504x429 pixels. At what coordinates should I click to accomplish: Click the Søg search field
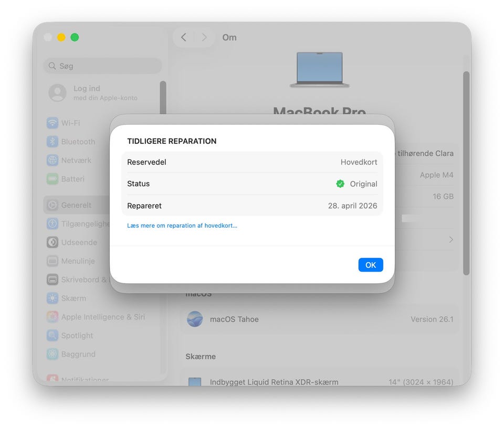(x=102, y=66)
